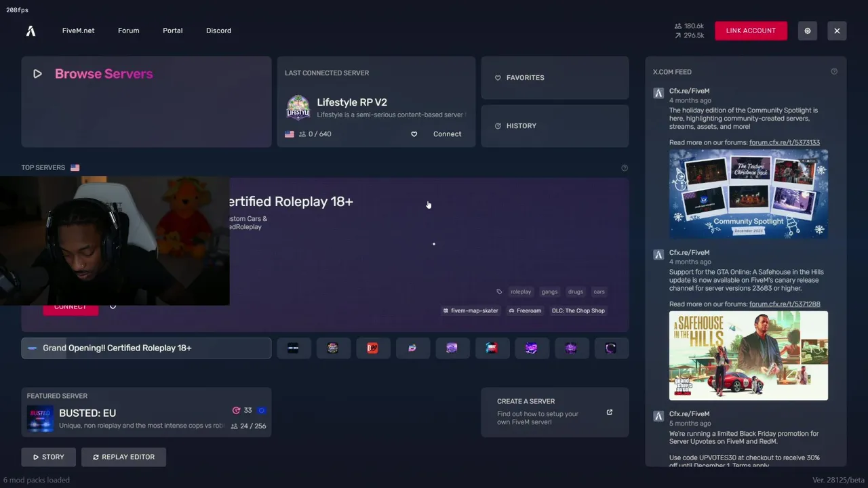Select the red D99 server icon
This screenshot has height=488, width=868.
click(x=372, y=348)
